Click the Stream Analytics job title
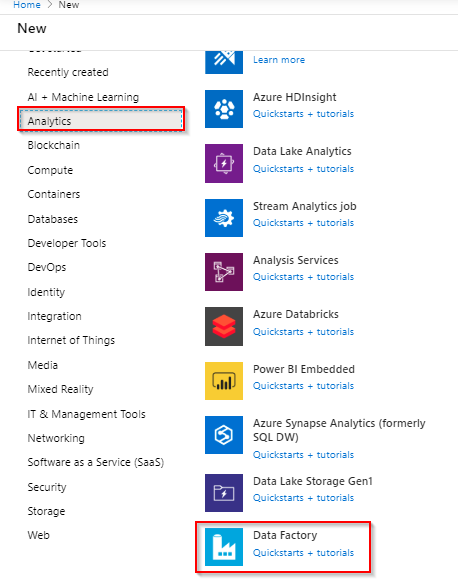 point(304,206)
